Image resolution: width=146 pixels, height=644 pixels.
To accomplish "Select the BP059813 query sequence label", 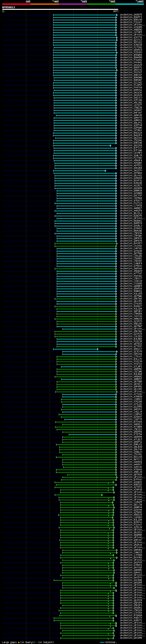I will tap(8, 7).
